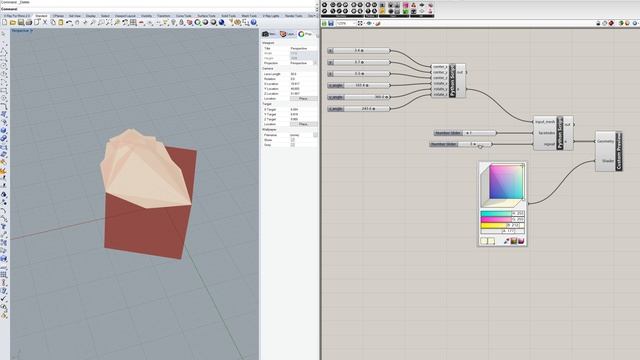The width and height of the screenshot is (640, 360).
Task: Click the x_angle slider feeding rotate_x
Action: pyautogui.click(x=359, y=85)
